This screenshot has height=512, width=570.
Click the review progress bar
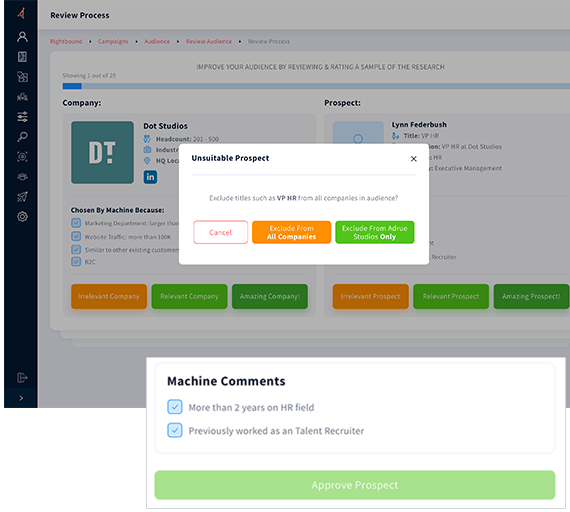pos(316,86)
